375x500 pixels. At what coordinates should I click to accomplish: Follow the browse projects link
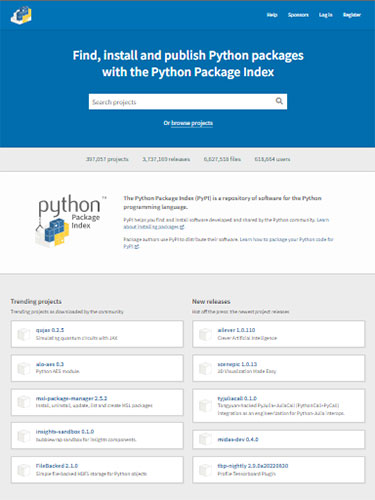point(192,123)
